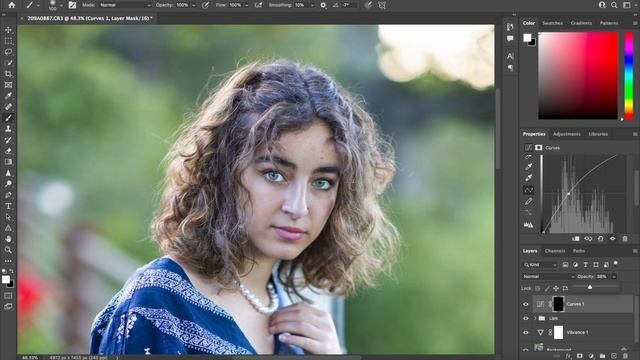
Task: Toggle pressure for opacity in options bar
Action: click(x=206, y=5)
